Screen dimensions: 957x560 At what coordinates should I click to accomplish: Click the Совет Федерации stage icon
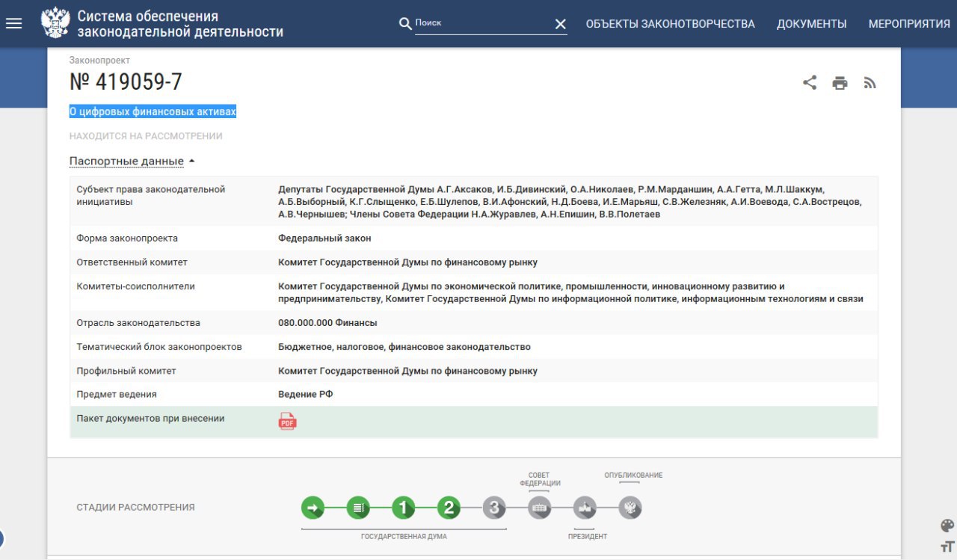540,508
